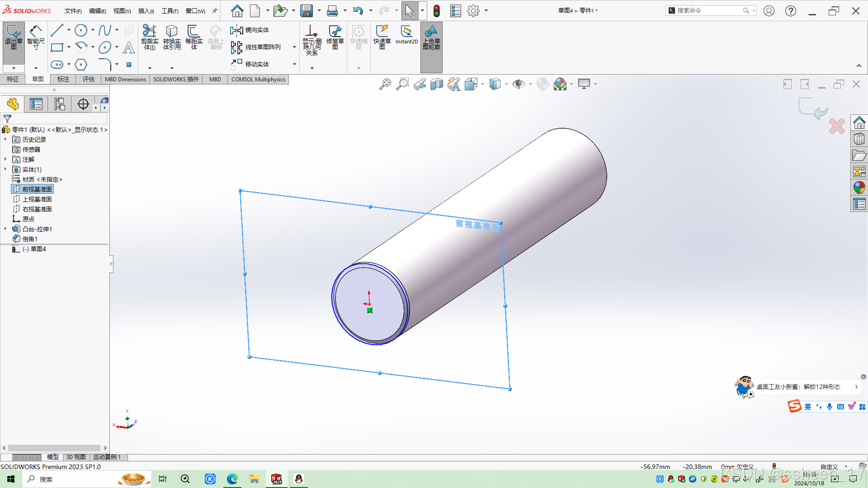Screen dimensions: 868x488
Task: Open the ConfigurationManager tab icon
Action: (60, 104)
